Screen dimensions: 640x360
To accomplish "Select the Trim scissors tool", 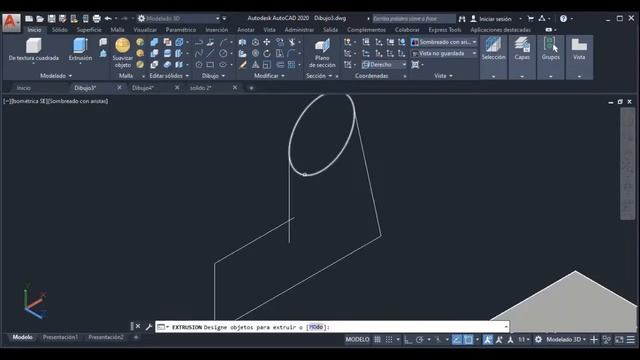I will coord(292,42).
